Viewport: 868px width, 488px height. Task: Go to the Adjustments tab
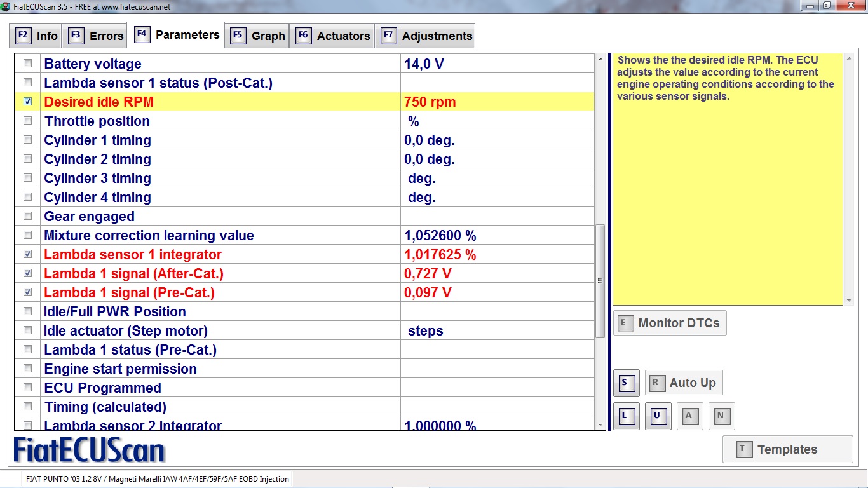(427, 36)
